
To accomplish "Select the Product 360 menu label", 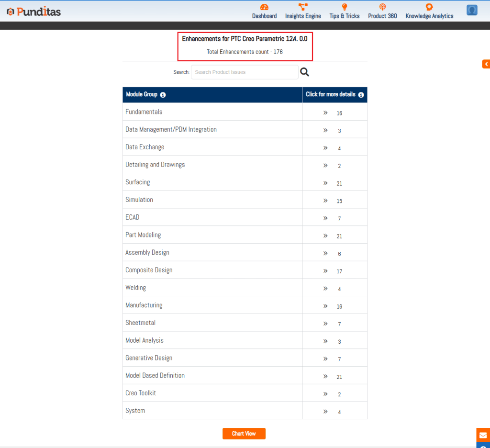I will coord(382,16).
